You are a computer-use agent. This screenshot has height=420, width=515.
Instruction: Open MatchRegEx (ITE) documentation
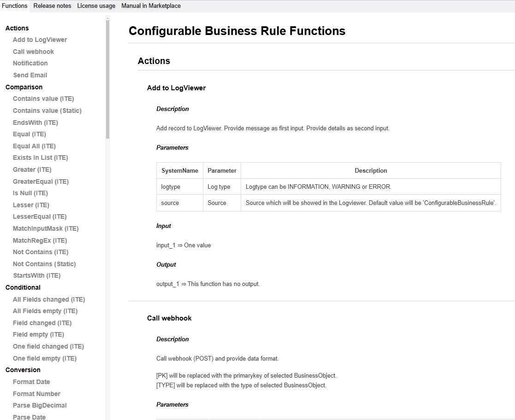tap(40, 240)
